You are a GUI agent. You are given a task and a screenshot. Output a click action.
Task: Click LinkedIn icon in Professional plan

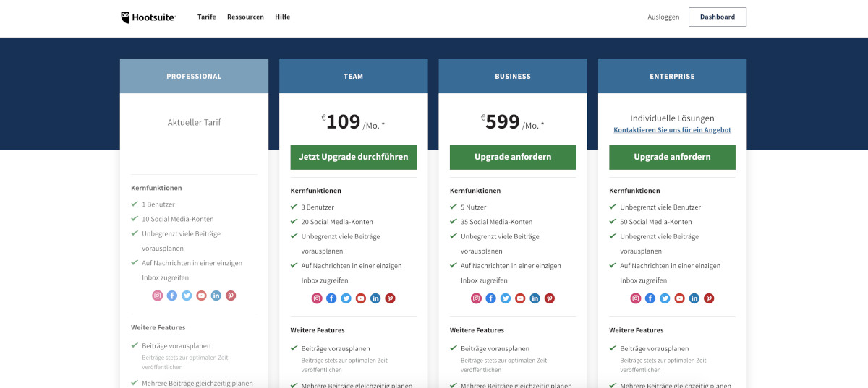coord(216,296)
